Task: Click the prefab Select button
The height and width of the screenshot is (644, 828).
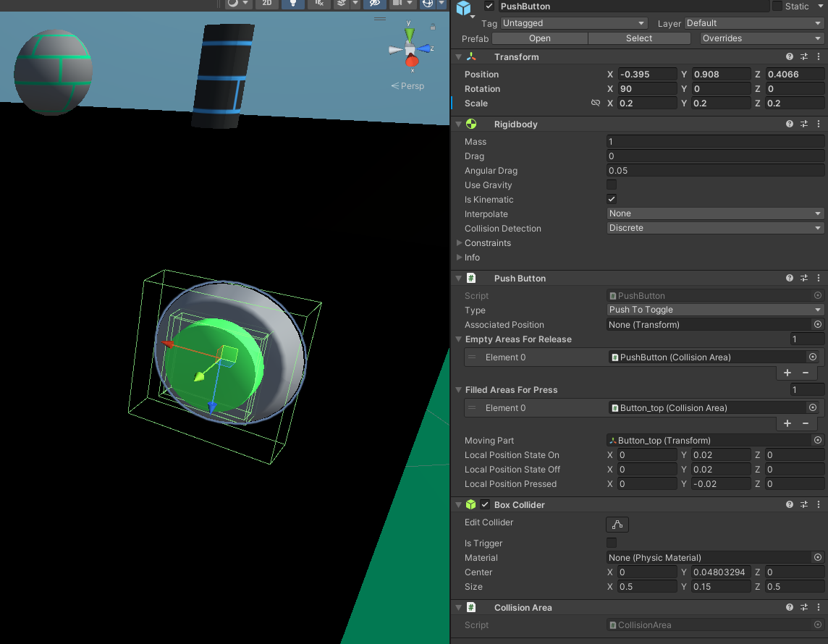Action: pos(638,38)
